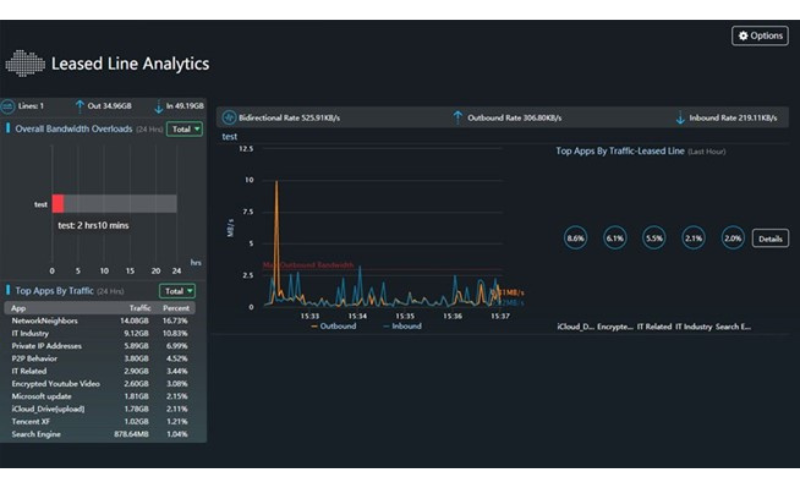The width and height of the screenshot is (800, 500).
Task: Select the Private IP Addresses row
Action: coord(100,346)
